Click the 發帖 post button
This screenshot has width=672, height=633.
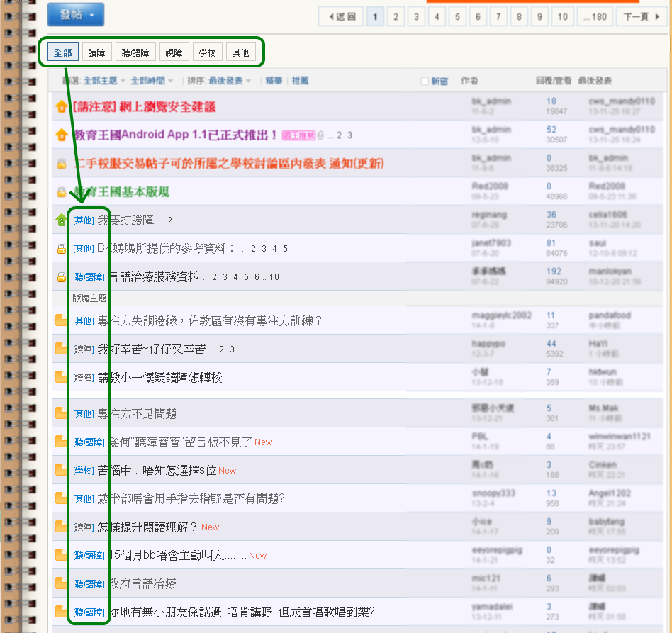75,15
